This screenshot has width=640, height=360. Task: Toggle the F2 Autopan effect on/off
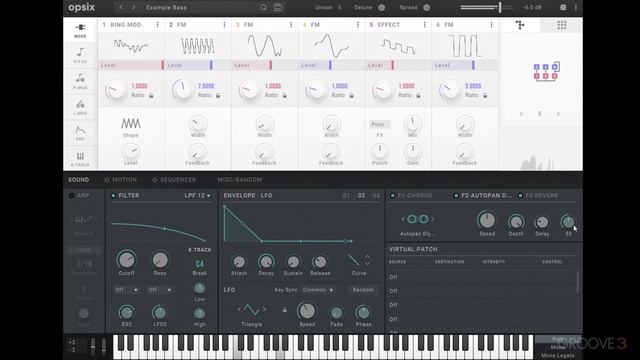(456, 196)
